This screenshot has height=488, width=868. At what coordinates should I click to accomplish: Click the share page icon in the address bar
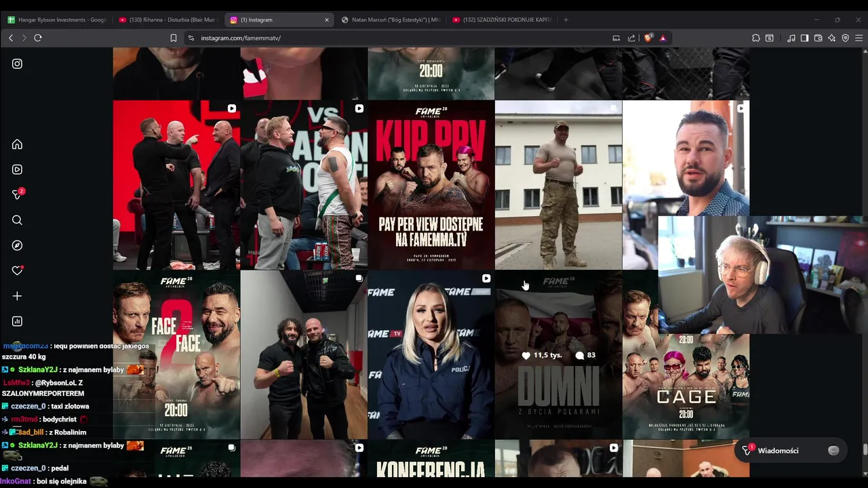coord(631,38)
